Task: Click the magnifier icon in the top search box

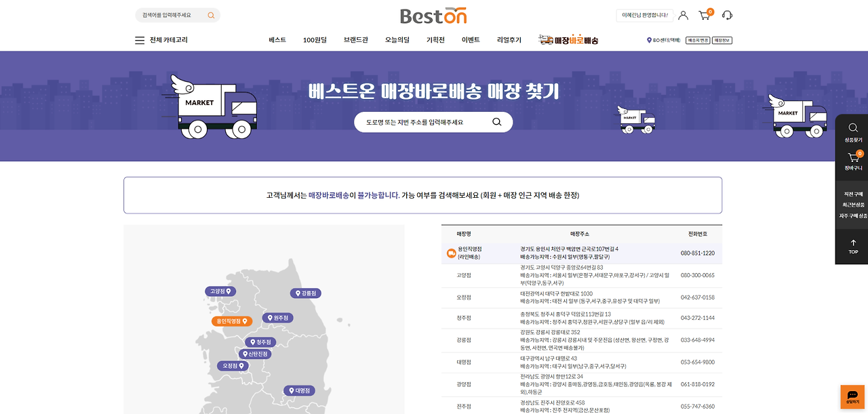Action: [x=211, y=15]
